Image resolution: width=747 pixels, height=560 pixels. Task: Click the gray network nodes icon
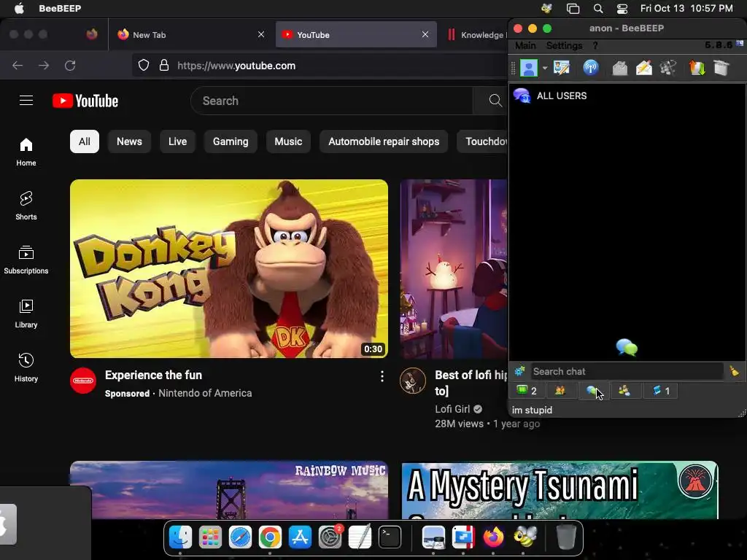[x=668, y=68]
